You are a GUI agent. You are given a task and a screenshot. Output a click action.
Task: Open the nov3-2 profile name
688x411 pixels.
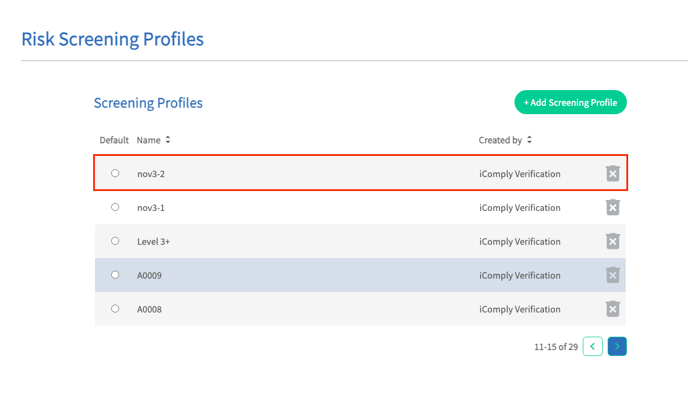click(151, 174)
